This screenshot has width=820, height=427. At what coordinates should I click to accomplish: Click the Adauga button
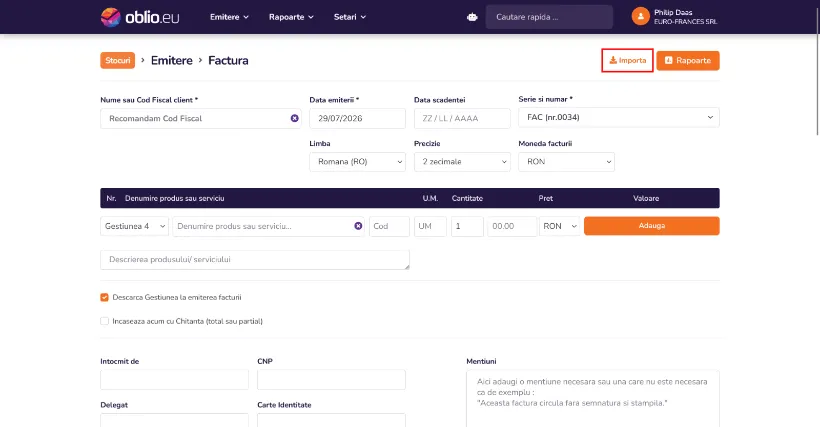tap(652, 226)
